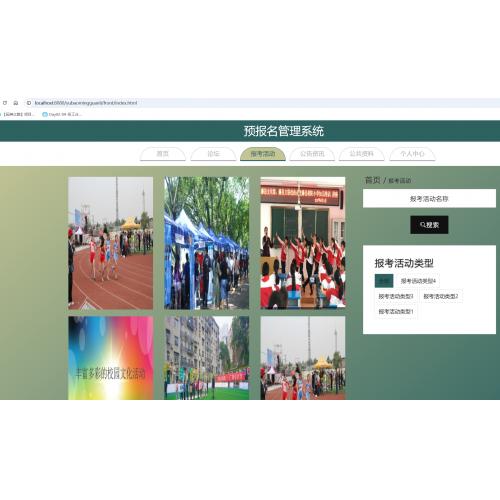
Task: Filter by 报考活动类型4
Action: [418, 281]
